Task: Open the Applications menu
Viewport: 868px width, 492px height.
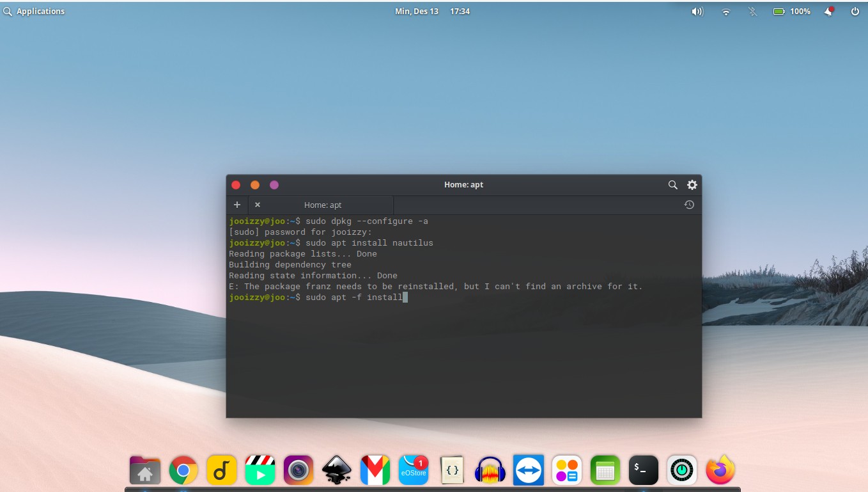Action: pyautogui.click(x=35, y=11)
